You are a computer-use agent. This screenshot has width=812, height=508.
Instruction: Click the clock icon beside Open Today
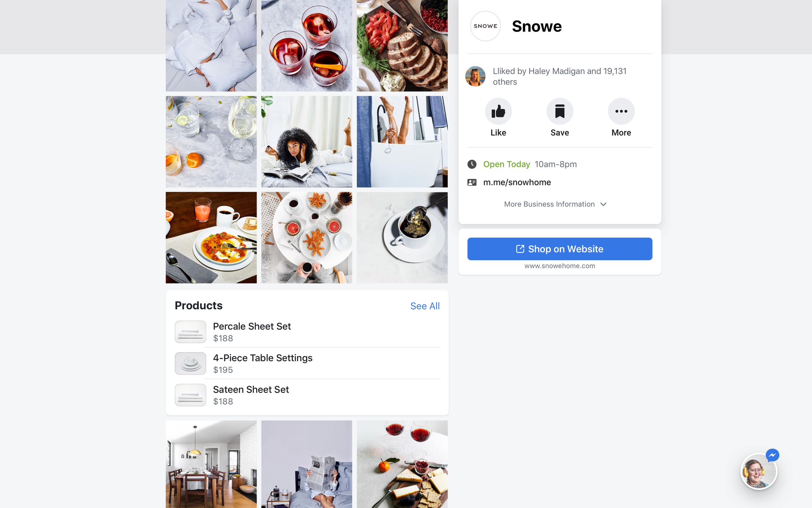[x=472, y=164]
